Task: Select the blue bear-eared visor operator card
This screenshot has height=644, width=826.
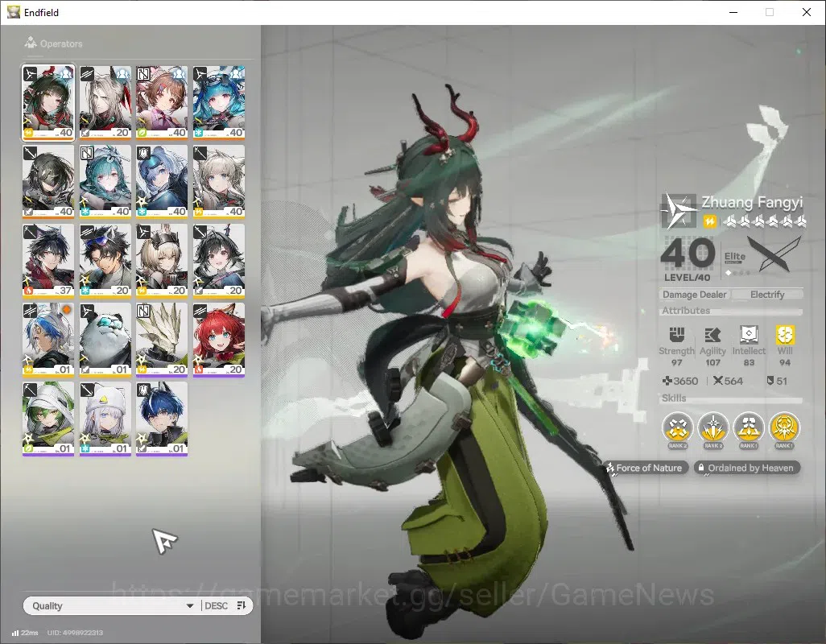Action: 162,182
